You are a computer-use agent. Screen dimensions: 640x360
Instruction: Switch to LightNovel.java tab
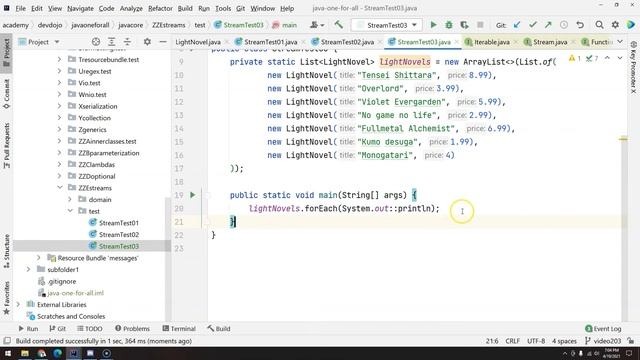click(x=198, y=42)
